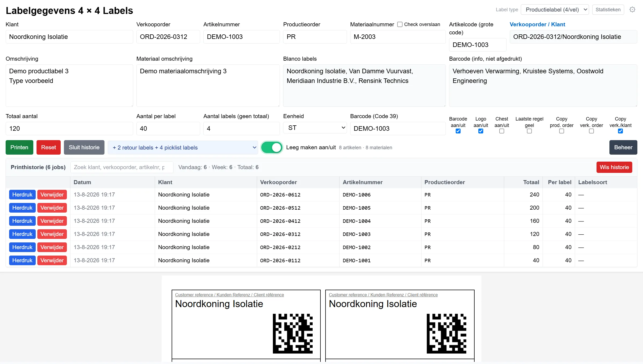Click Barcode info text area
The height and width of the screenshot is (364, 643).
point(543,86)
